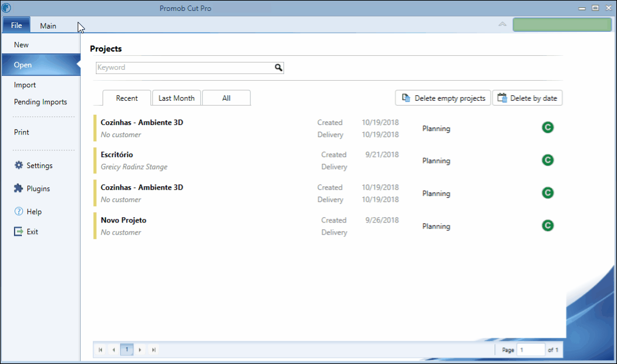
Task: Collapse the ribbon with the chevron arrow
Action: 502,24
